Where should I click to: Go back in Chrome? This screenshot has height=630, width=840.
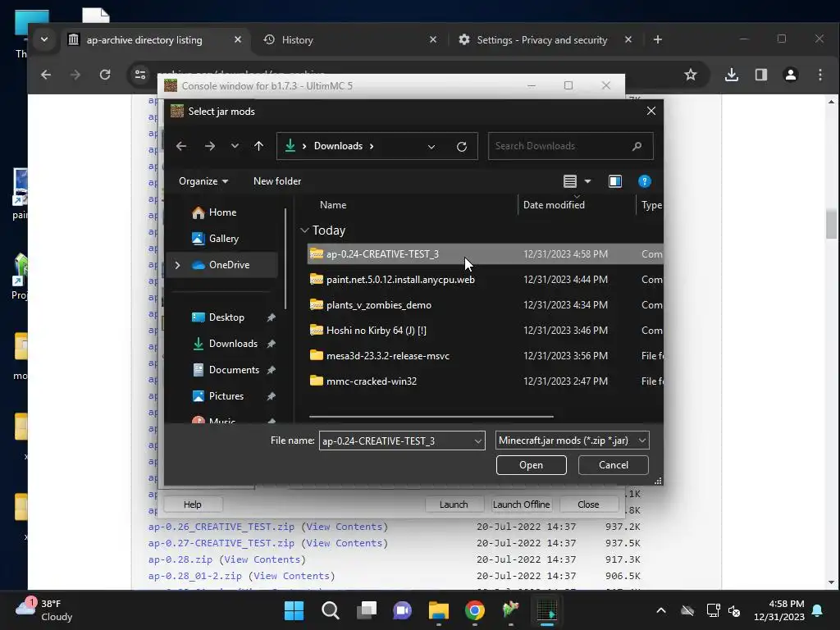click(x=46, y=75)
